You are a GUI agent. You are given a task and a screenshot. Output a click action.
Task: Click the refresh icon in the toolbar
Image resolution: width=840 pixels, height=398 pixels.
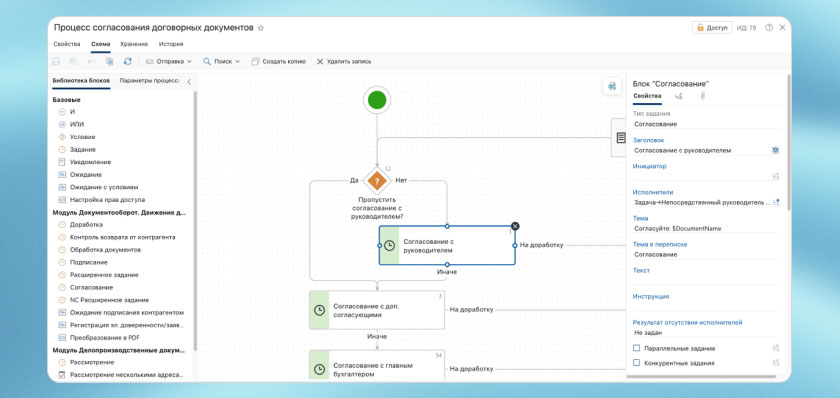[x=128, y=62]
